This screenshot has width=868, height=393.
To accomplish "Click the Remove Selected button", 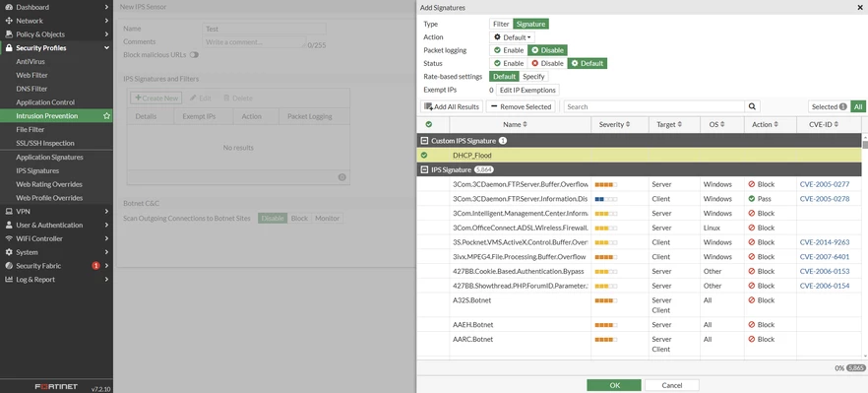I will pos(521,106).
